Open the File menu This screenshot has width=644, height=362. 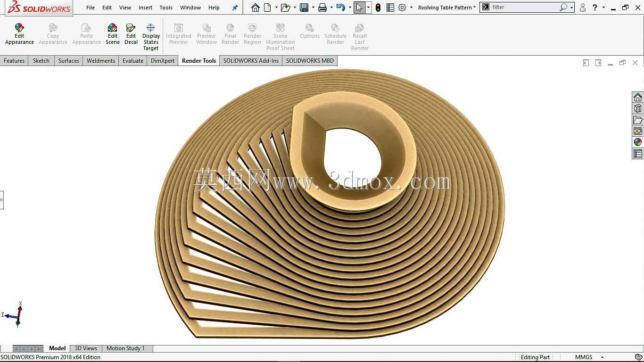[91, 8]
